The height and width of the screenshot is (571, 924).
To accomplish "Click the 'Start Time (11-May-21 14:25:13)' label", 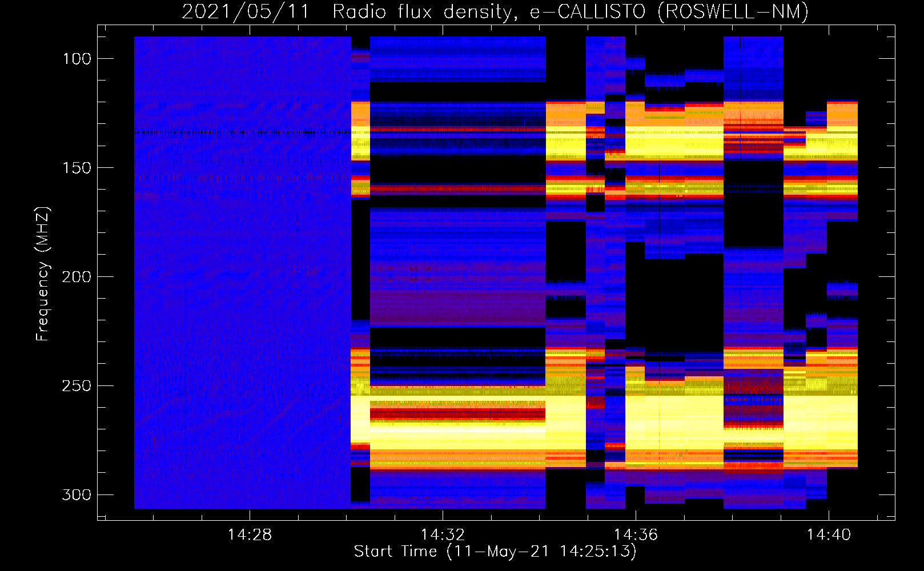I will coord(495,552).
